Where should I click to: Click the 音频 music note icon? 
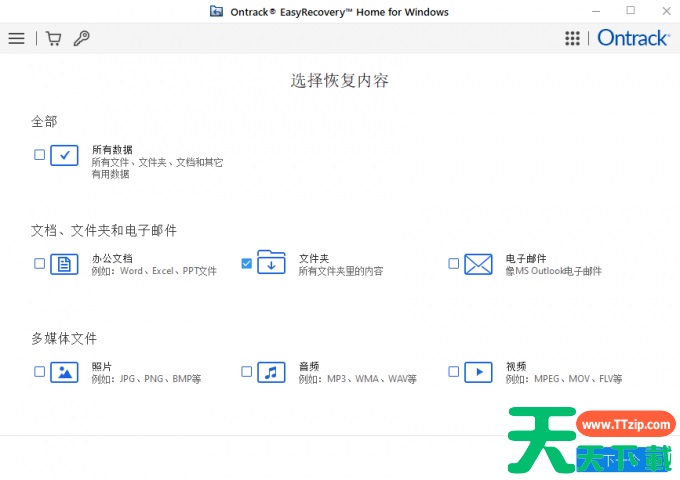click(271, 372)
